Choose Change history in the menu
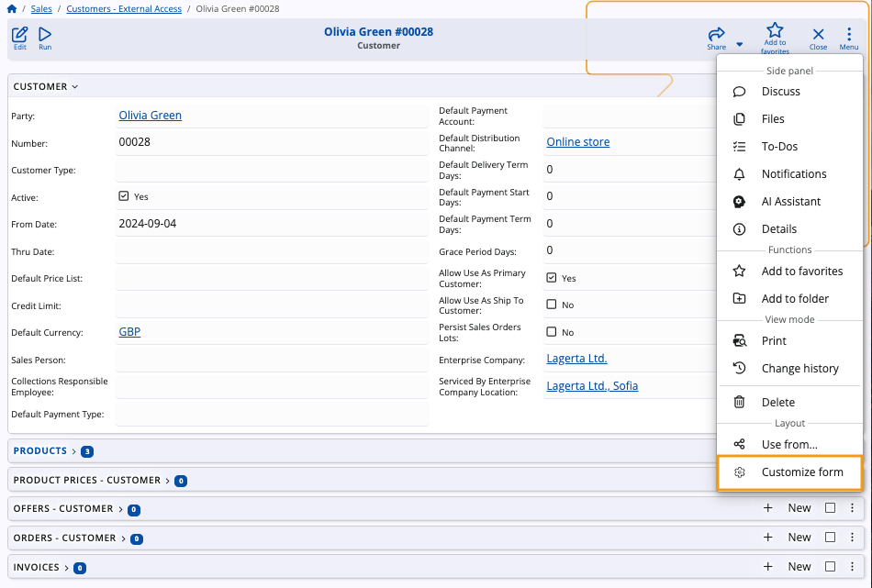The height and width of the screenshot is (588, 872). point(799,369)
